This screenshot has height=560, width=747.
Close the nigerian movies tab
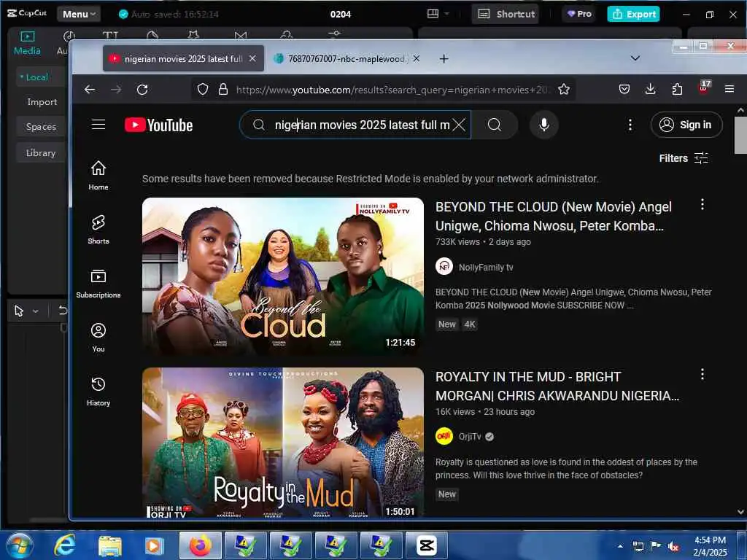[252, 58]
